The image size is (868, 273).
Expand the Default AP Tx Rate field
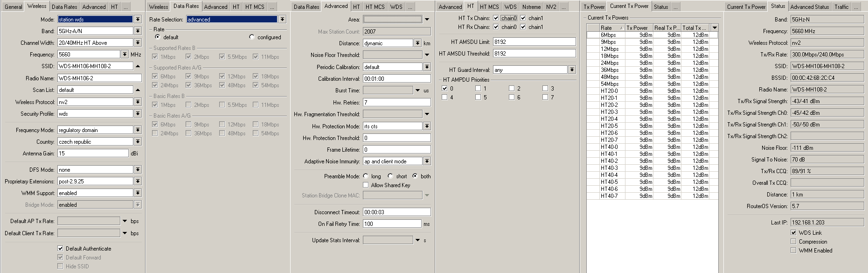point(125,221)
